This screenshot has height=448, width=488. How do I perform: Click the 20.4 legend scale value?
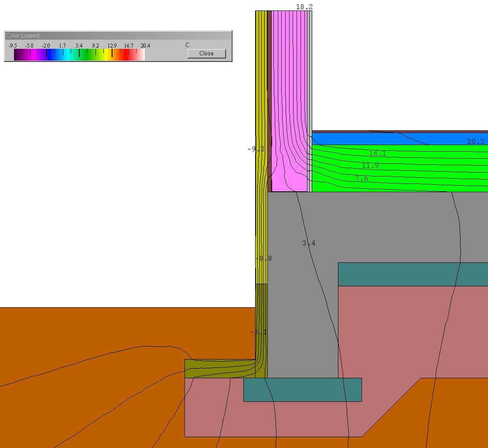[145, 45]
